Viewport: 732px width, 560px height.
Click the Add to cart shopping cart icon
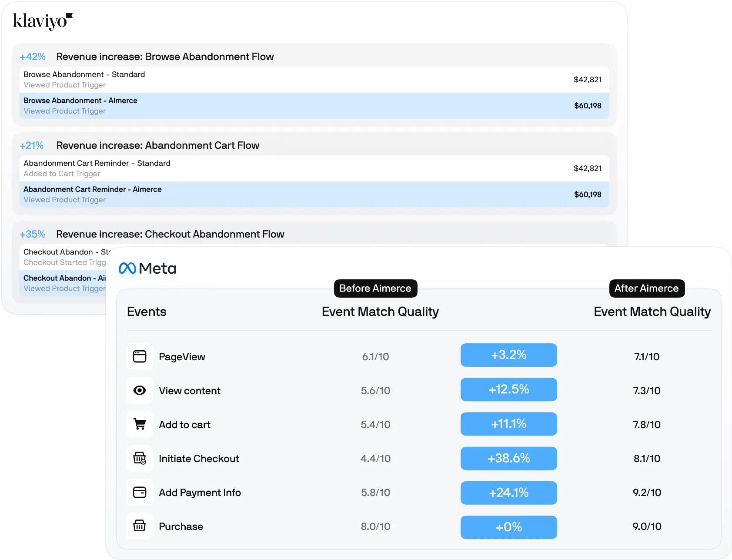click(140, 424)
